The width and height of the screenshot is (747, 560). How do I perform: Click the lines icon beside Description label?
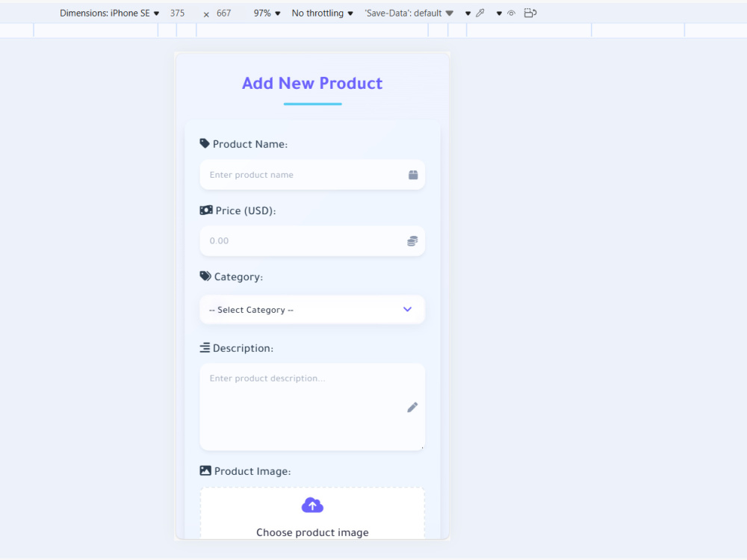[x=205, y=348]
